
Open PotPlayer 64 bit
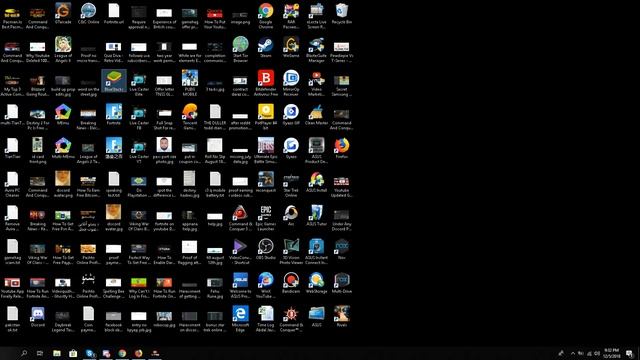(266, 117)
